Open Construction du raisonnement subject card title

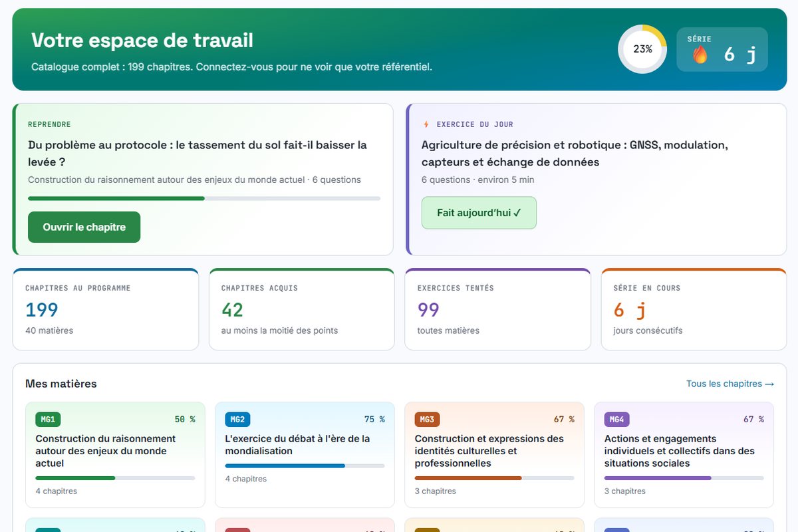point(105,451)
